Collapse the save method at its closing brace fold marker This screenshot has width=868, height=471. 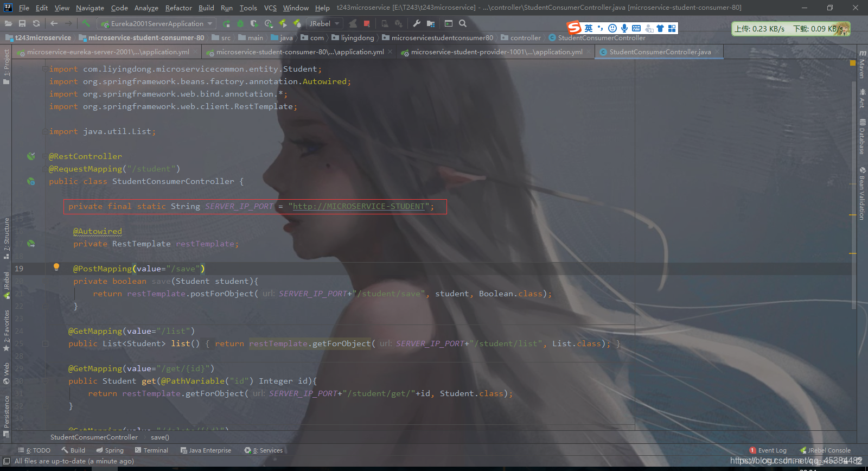point(46,306)
